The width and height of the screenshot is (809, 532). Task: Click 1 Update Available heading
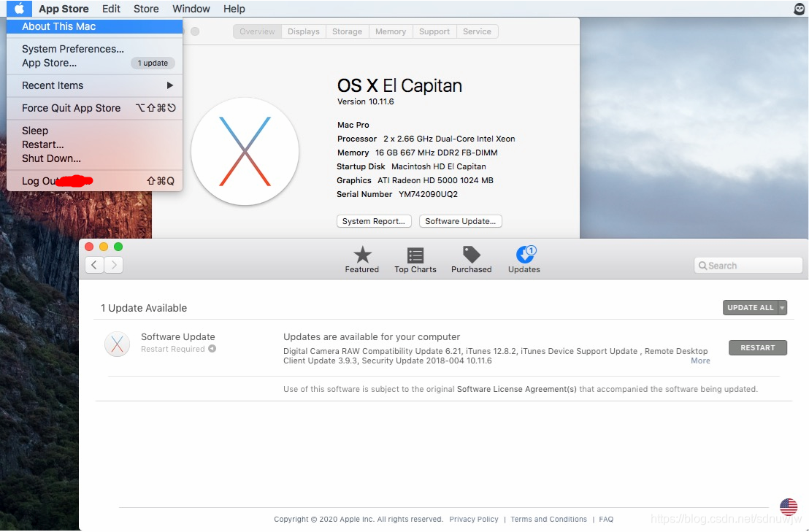144,308
